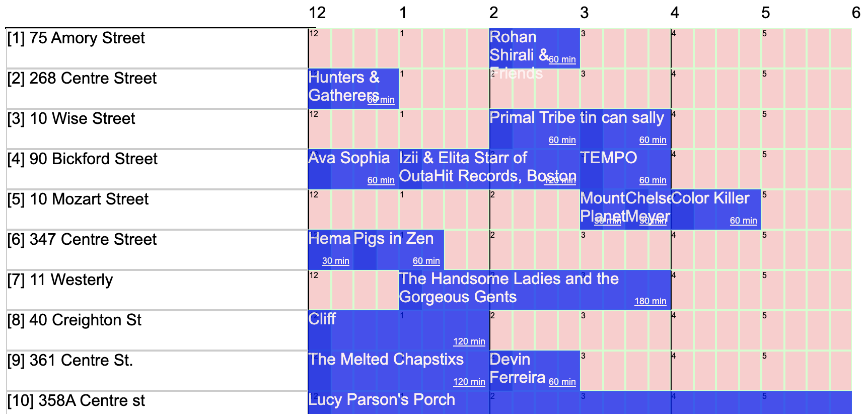Click the 60 min link under Hunters & Gatherers

381,100
